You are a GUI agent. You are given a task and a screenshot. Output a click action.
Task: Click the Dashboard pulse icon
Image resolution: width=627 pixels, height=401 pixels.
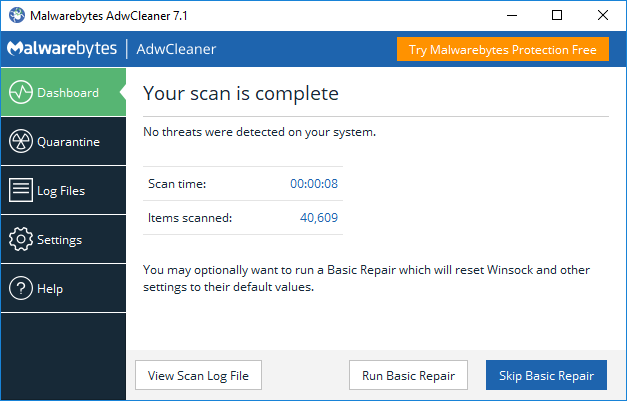(x=21, y=92)
